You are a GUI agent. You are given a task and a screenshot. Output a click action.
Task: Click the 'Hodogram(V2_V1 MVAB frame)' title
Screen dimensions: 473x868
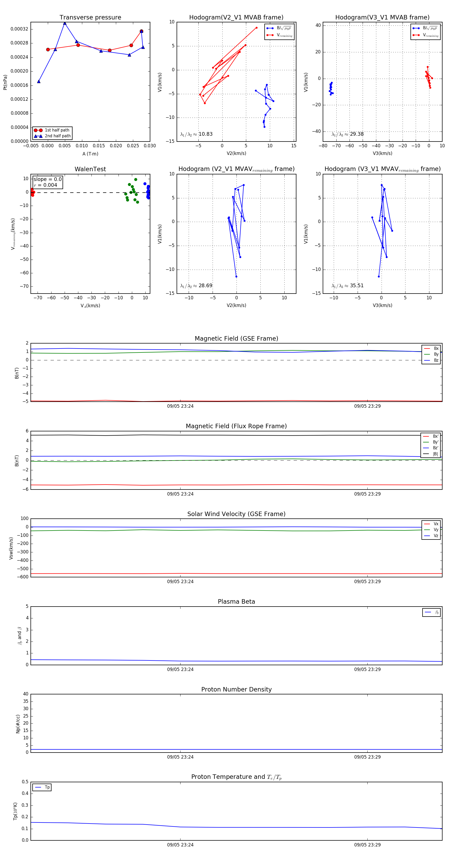pyautogui.click(x=236, y=18)
